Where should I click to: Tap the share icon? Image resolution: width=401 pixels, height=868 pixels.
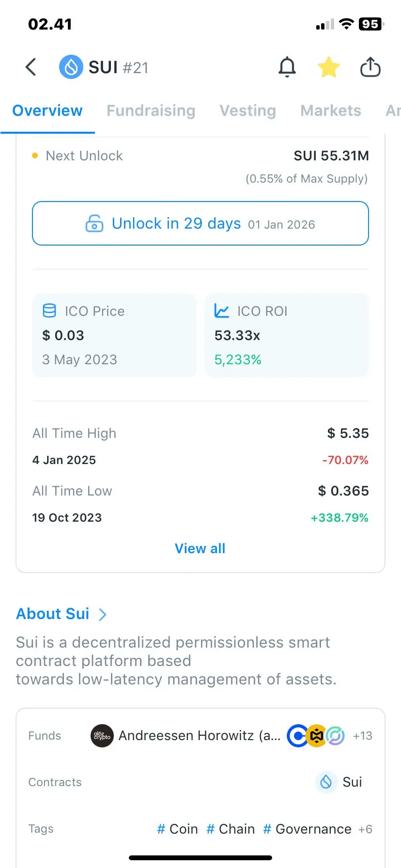point(370,67)
